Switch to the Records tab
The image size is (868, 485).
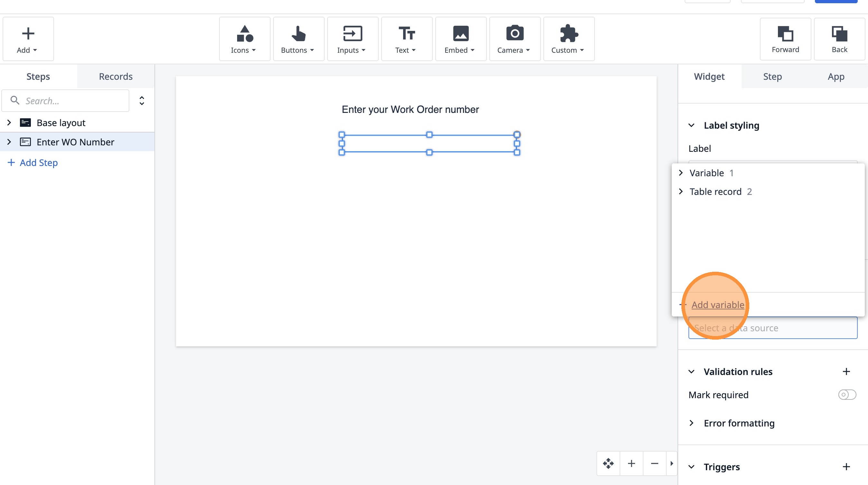coord(115,77)
